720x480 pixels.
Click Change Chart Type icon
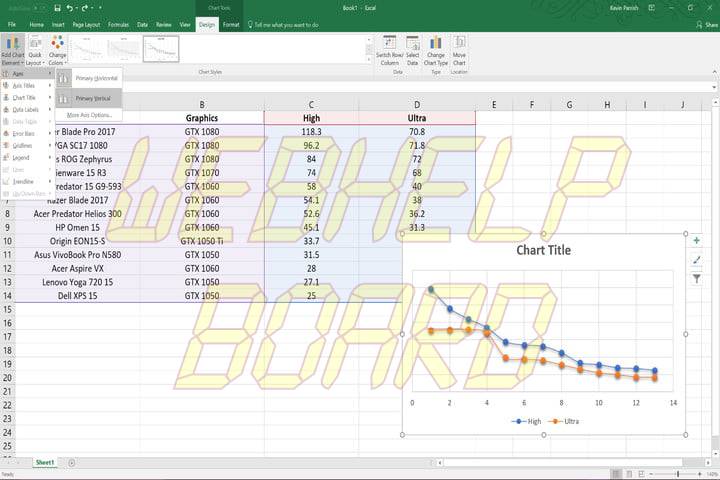click(436, 50)
